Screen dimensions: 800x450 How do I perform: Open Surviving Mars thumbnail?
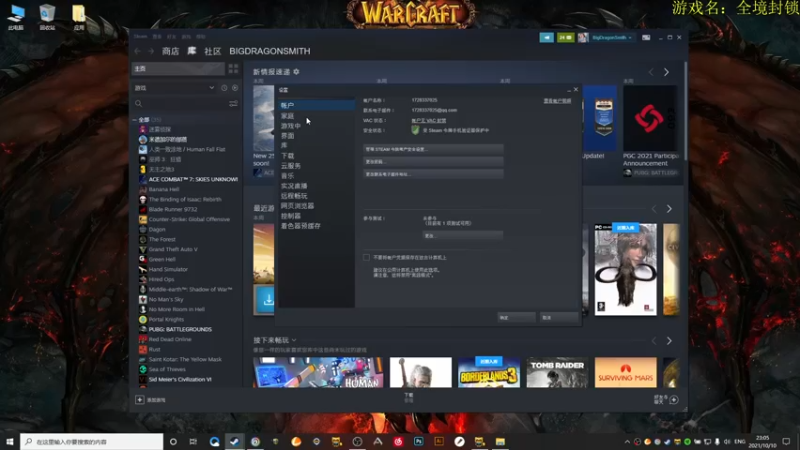(626, 372)
